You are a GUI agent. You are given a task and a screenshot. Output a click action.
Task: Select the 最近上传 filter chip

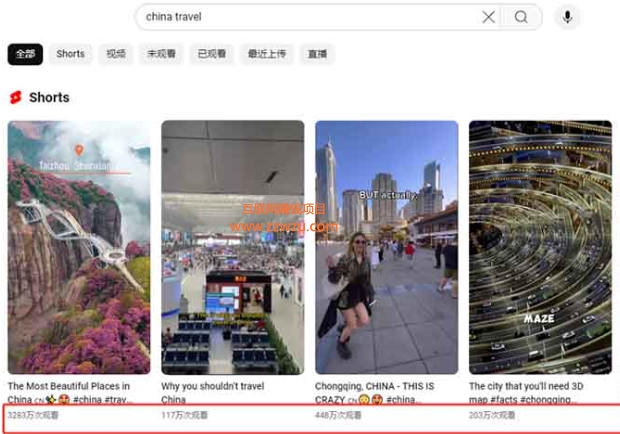[267, 54]
